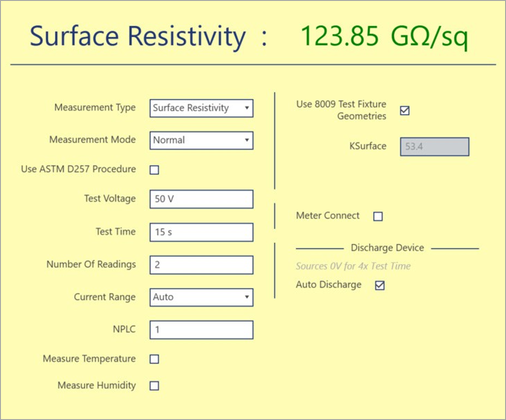506x420 pixels.
Task: Enable the Meter Connect checkbox
Action: (x=378, y=216)
